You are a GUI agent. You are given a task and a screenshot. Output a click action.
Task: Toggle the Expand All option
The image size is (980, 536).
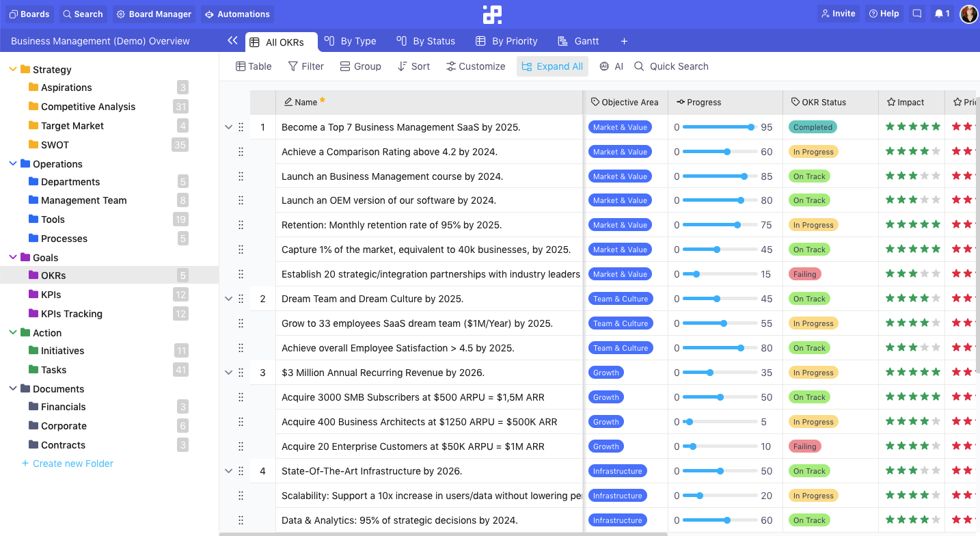(552, 66)
